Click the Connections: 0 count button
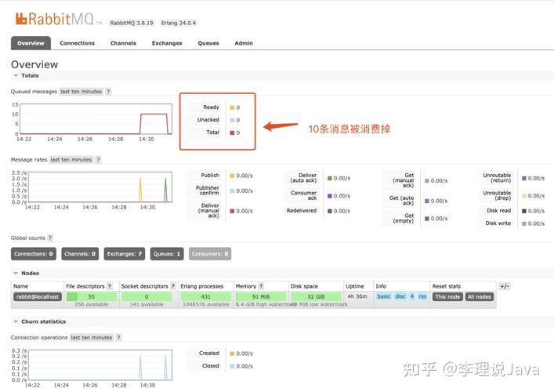Screen dimensions: 554x392 34,254
